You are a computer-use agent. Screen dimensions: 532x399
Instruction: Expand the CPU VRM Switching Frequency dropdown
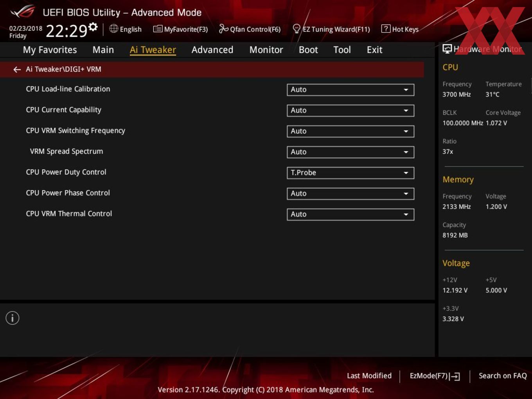[350, 131]
